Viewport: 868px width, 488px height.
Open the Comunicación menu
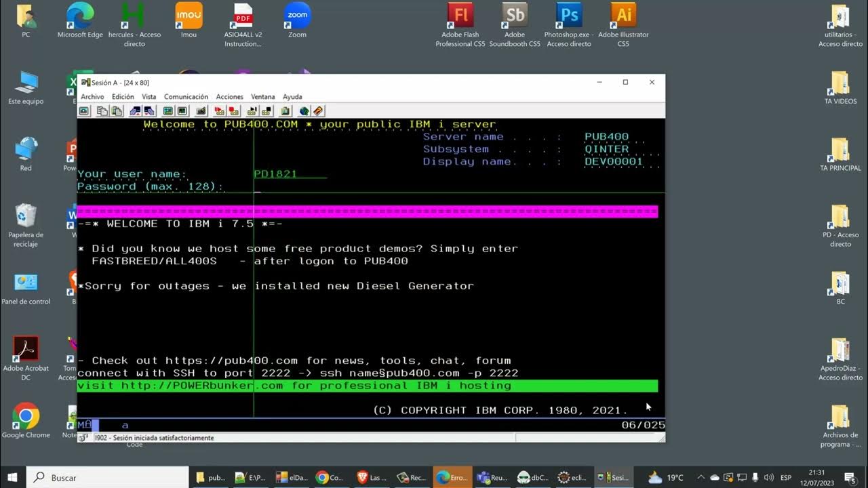coord(186,97)
